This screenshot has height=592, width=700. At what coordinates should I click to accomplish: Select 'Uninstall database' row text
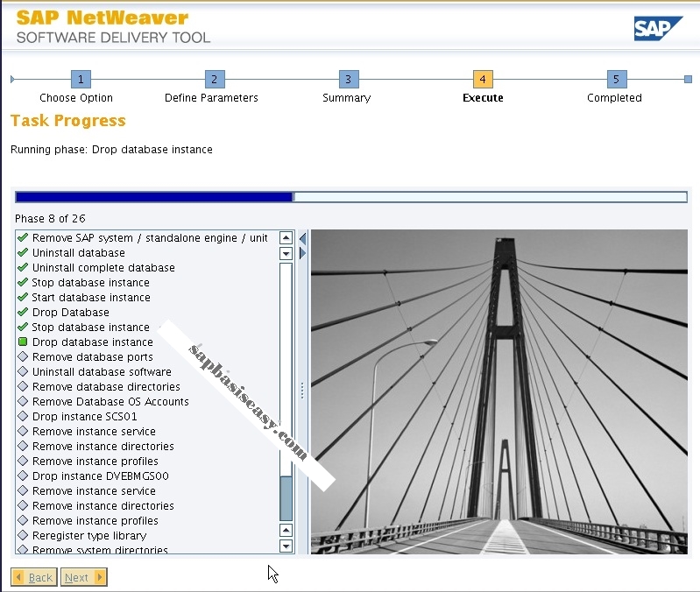click(x=79, y=252)
